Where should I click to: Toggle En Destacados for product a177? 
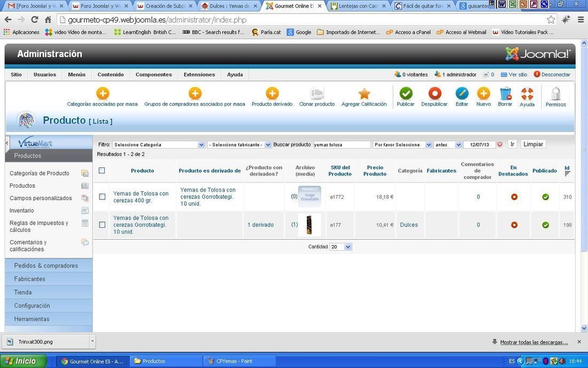tap(514, 225)
